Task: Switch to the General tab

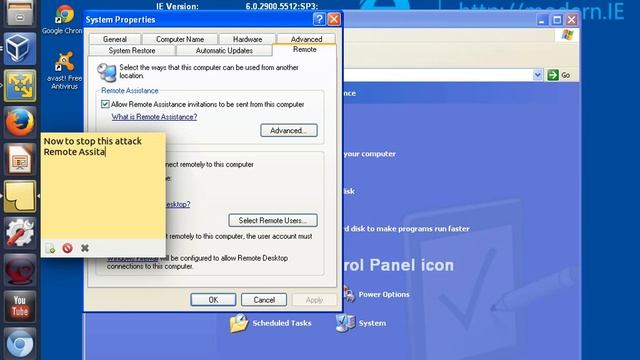Action: (x=115, y=39)
